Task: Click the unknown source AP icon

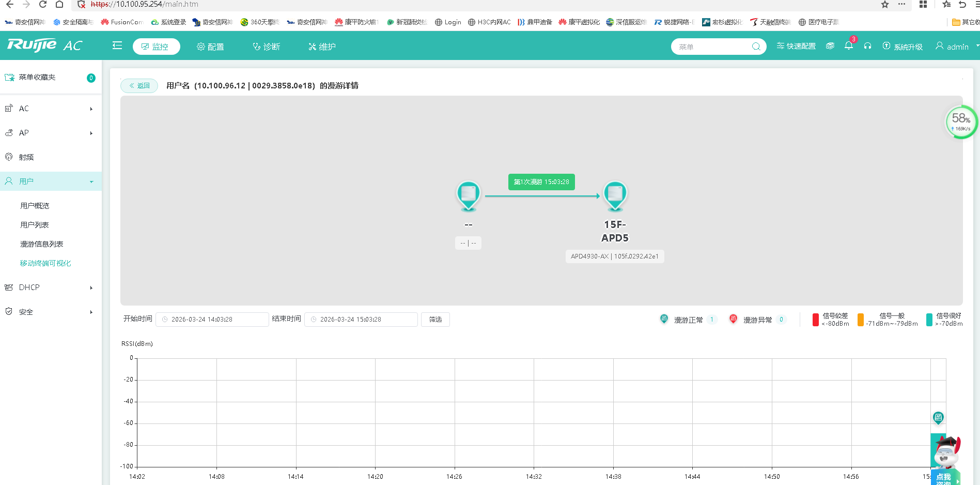Action: (468, 195)
